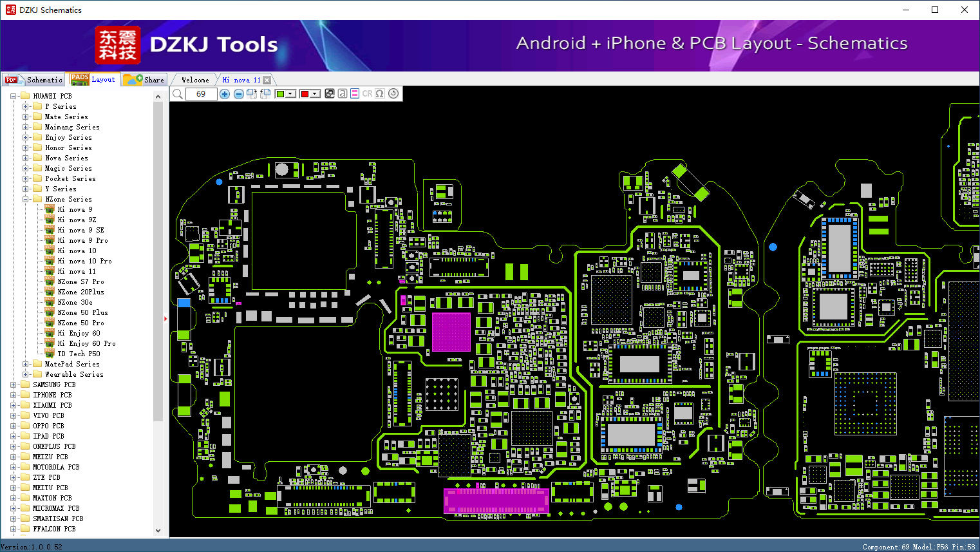This screenshot has width=980, height=552.
Task: Expand the IPHONE PCB node
Action: pyautogui.click(x=14, y=395)
